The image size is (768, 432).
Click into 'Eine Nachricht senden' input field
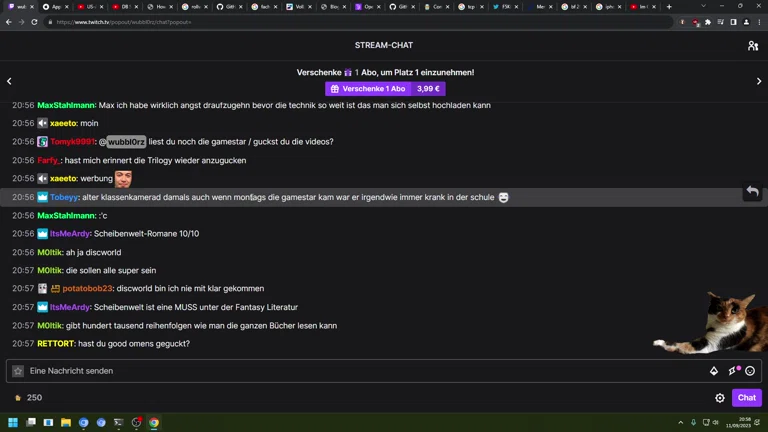(x=360, y=371)
